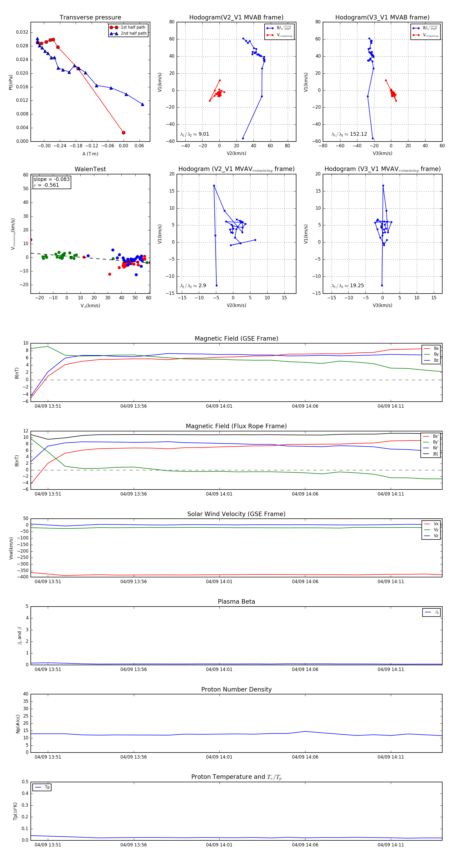
Task: Click the 'Solar Wind Velocity (GSE Frame)' title
Action: pyautogui.click(x=236, y=514)
